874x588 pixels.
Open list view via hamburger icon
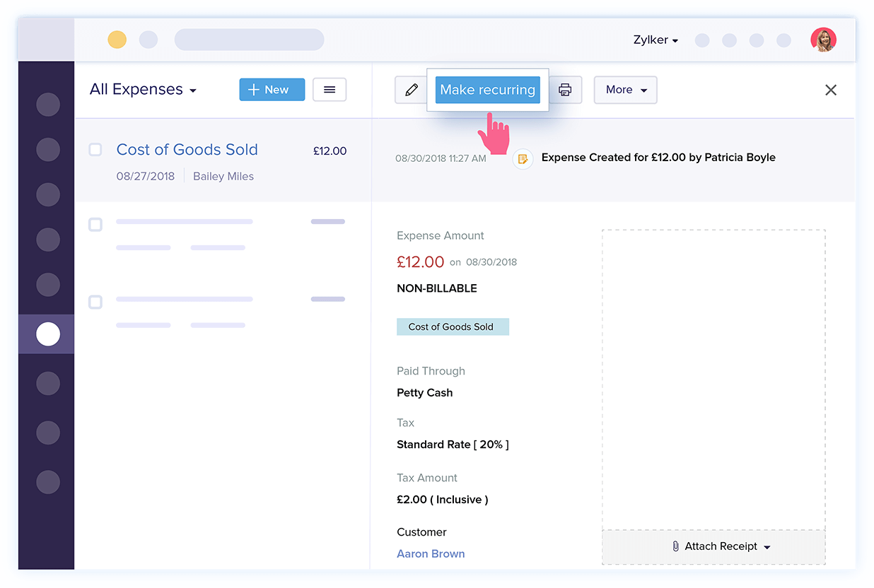[x=329, y=90]
